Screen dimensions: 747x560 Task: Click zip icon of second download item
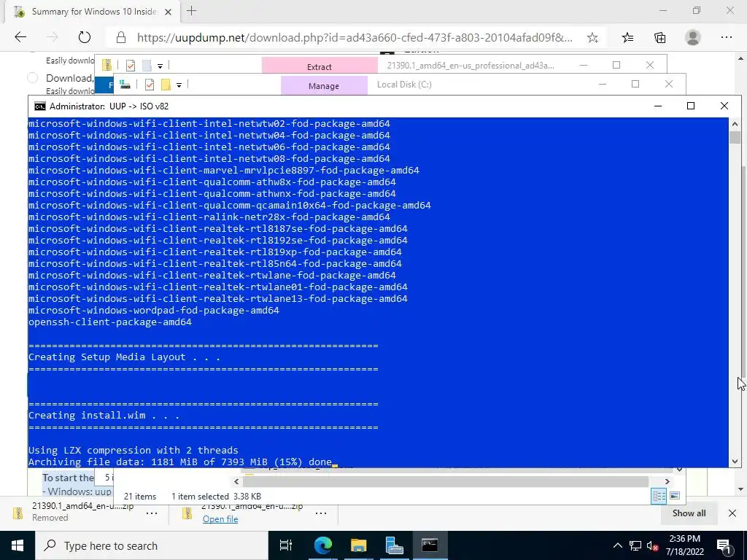pos(187,513)
